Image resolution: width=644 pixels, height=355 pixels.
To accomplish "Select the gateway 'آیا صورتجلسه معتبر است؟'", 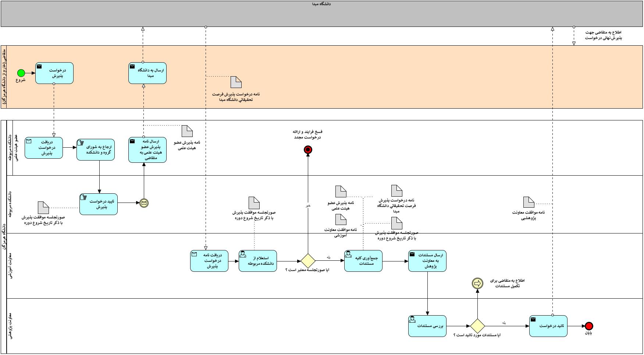I will (308, 261).
